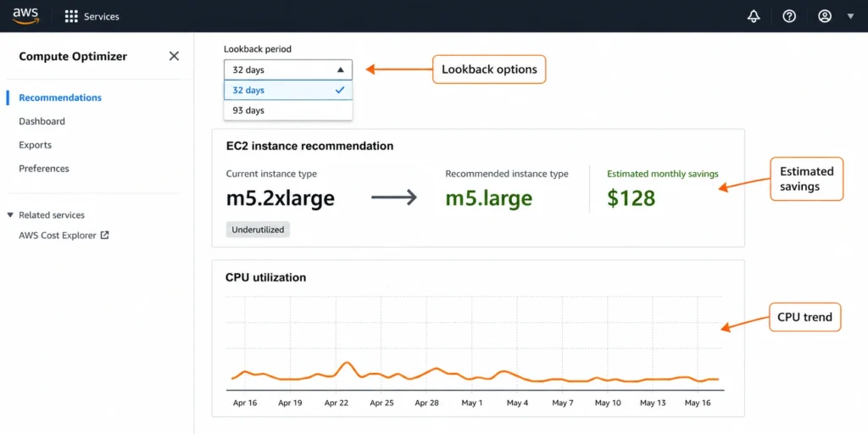Choose the 93 days option
Image resolution: width=868 pixels, height=434 pixels.
click(x=288, y=110)
